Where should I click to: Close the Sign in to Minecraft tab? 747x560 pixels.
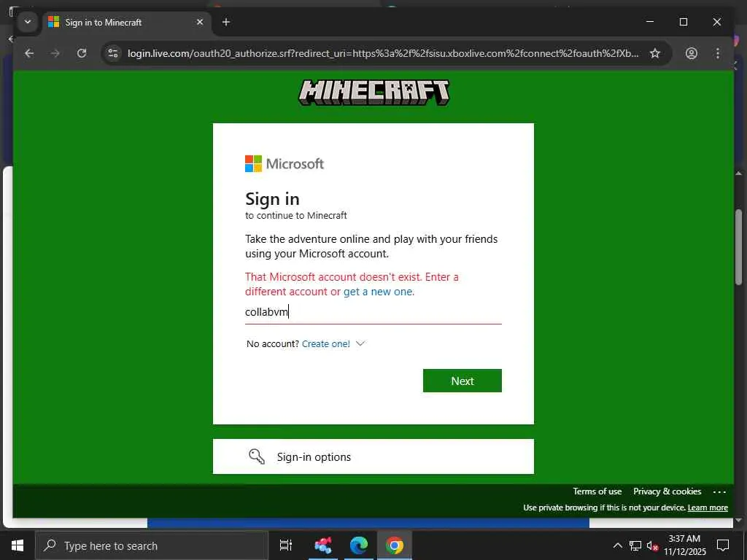click(200, 22)
